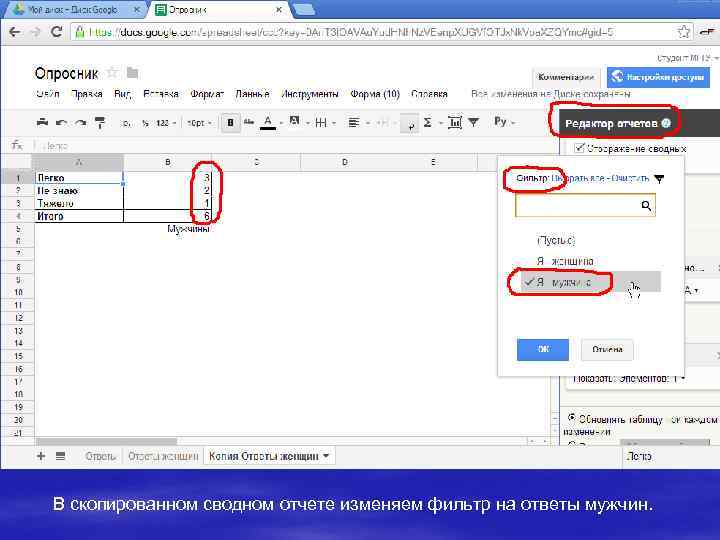Open the Данные menu
This screenshot has width=720, height=540.
[252, 94]
